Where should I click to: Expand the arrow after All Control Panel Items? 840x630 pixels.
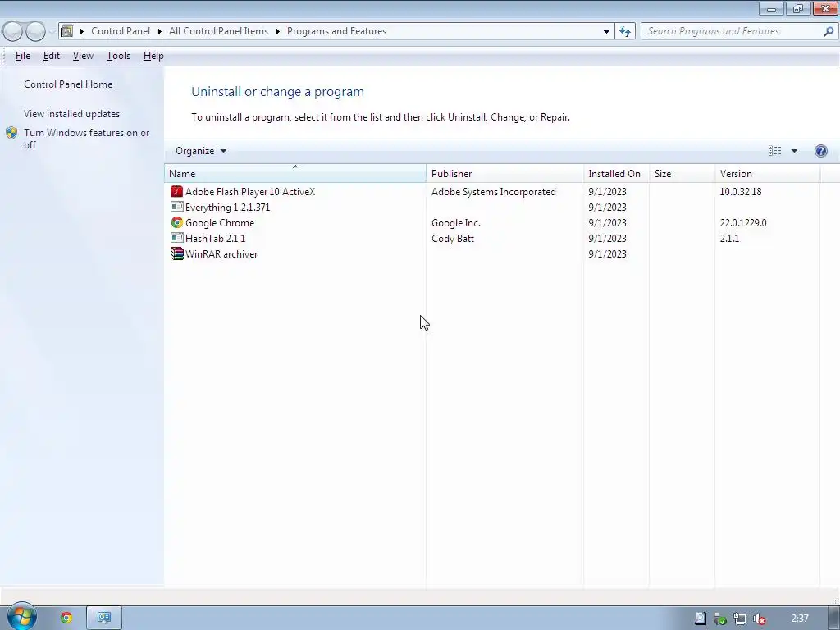277,31
